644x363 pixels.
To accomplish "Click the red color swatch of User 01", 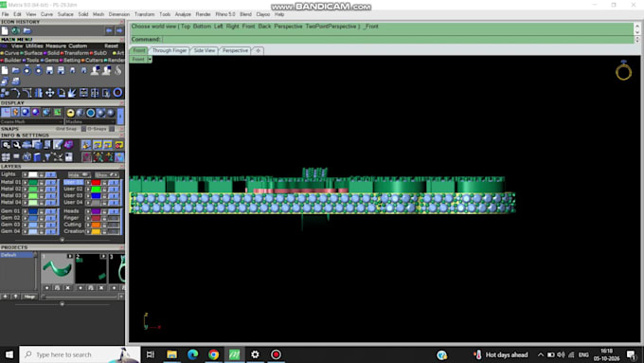I will point(96,182).
